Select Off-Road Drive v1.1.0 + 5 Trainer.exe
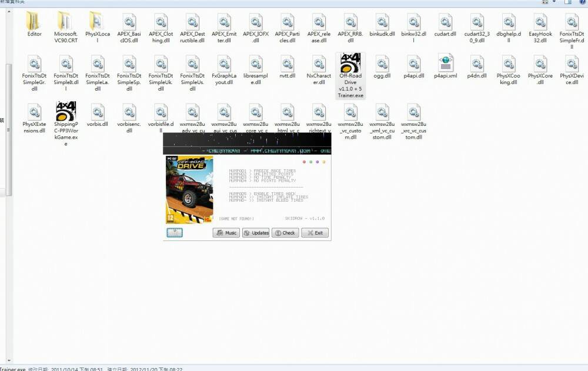 point(350,75)
